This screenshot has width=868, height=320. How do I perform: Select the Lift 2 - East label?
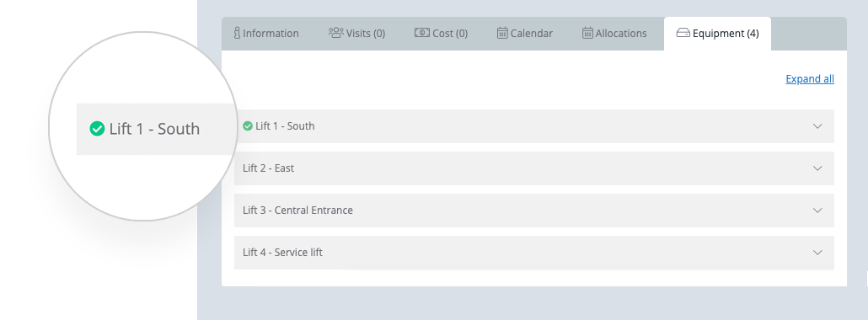tap(269, 168)
